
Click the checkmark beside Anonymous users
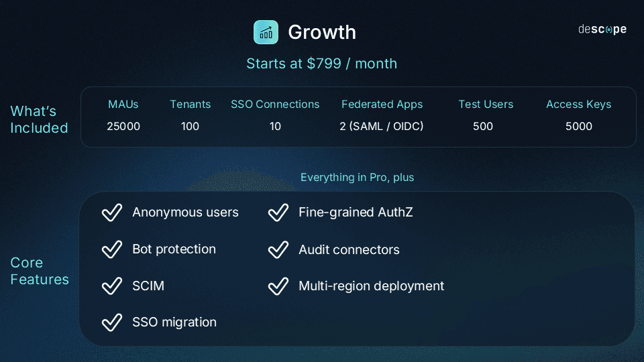[x=112, y=213]
